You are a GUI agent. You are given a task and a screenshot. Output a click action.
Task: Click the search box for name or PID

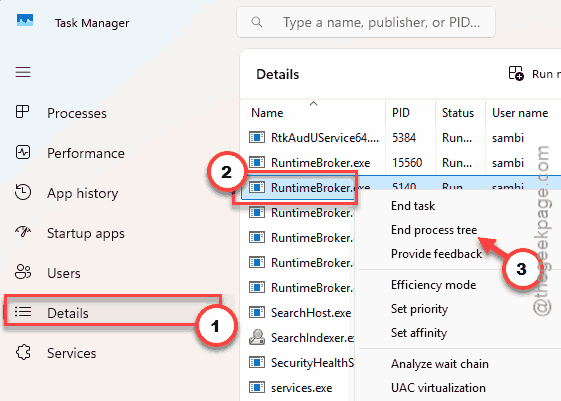point(366,22)
